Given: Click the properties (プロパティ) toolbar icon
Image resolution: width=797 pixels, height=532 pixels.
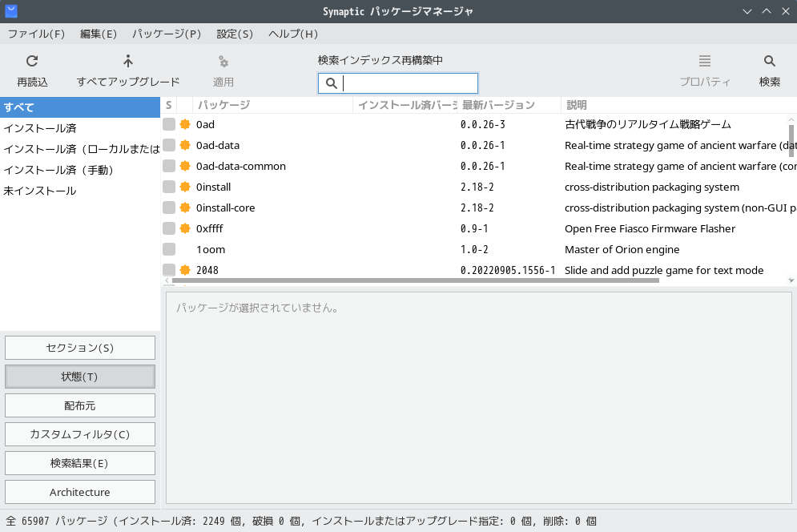Looking at the screenshot, I should coord(705,61).
